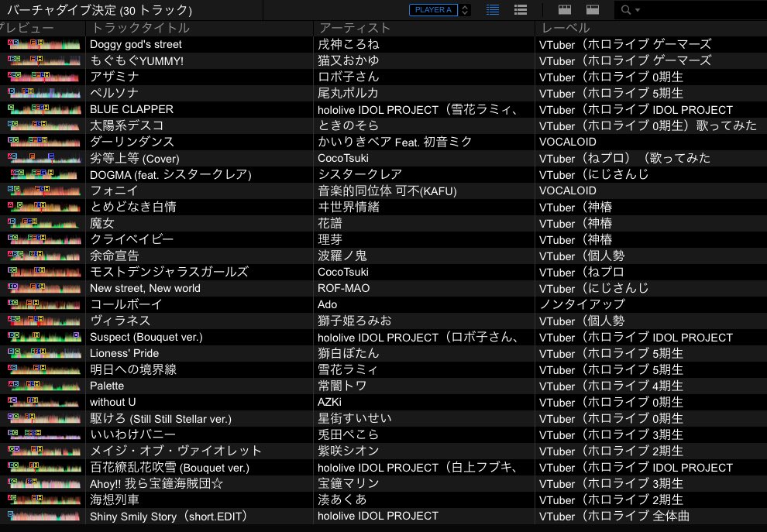
Task: Click the artist cell 'ROF-MAO'
Action: click(x=343, y=289)
